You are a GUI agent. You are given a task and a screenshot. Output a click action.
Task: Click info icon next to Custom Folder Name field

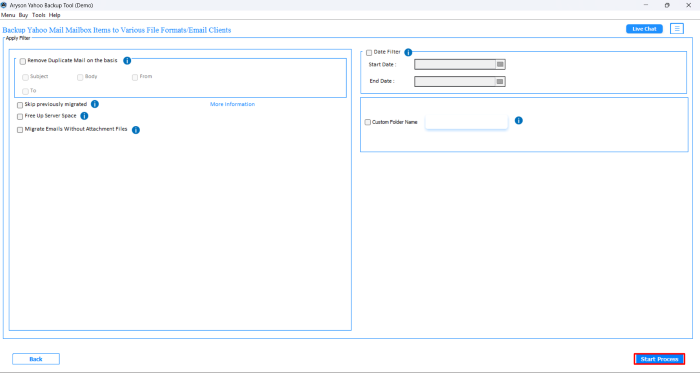coord(518,120)
